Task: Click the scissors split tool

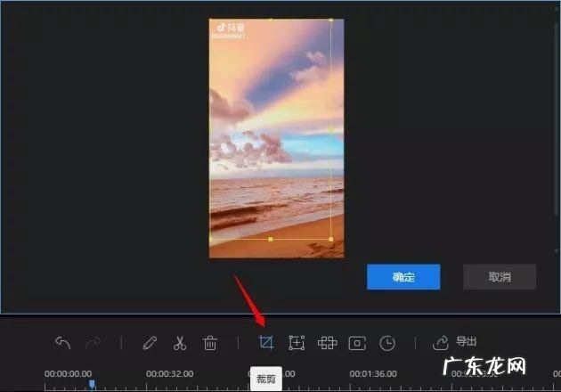Action: click(x=179, y=342)
